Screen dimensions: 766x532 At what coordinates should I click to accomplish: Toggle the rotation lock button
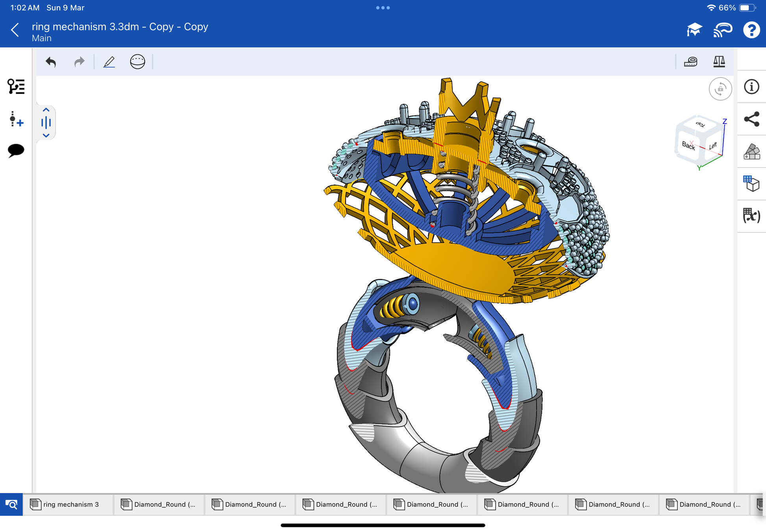720,89
